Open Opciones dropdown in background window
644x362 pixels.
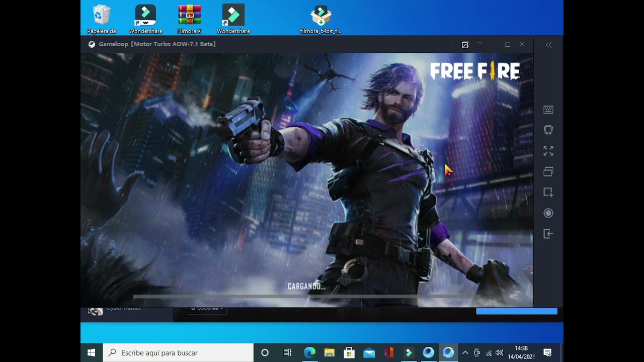(x=207, y=310)
